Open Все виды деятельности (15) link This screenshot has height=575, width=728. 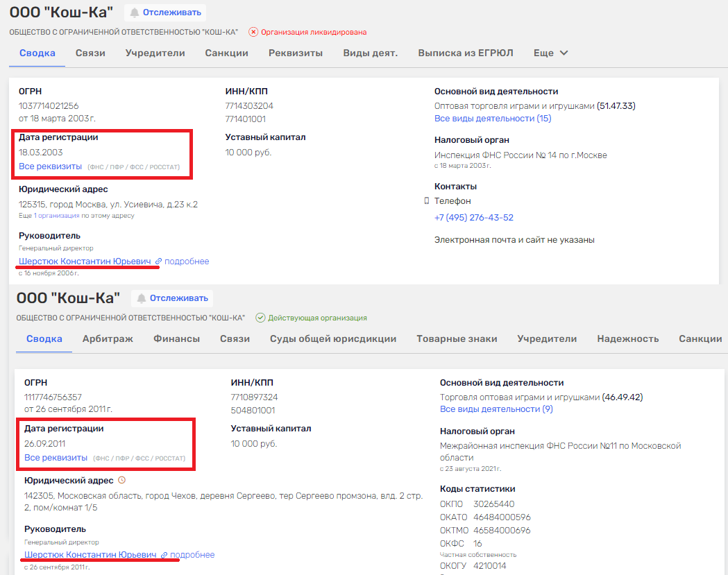(492, 119)
